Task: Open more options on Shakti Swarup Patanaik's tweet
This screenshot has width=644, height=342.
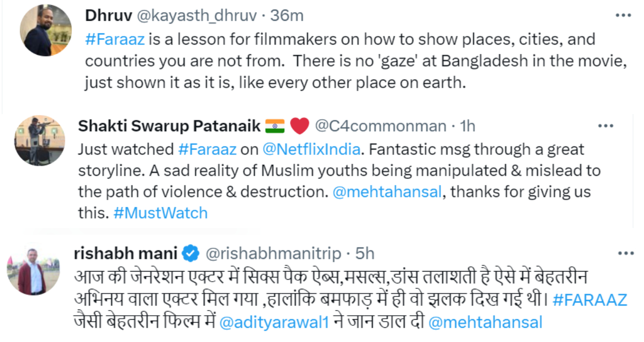Action: point(606,126)
